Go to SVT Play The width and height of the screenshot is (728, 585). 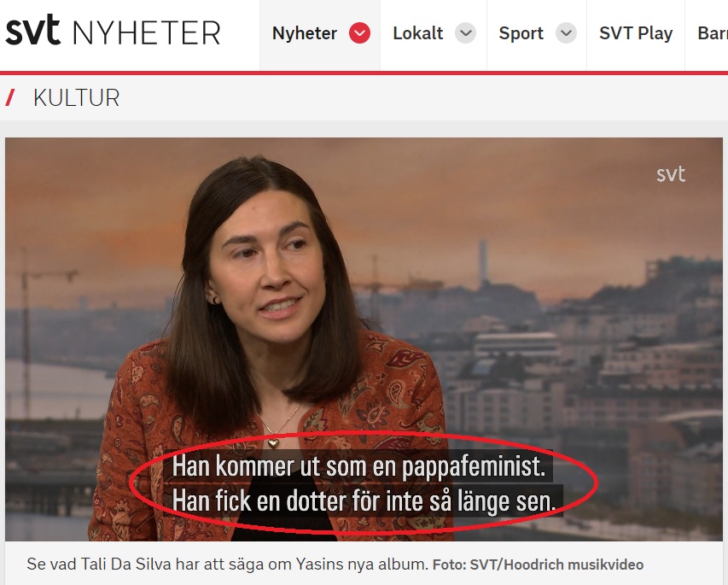point(636,33)
